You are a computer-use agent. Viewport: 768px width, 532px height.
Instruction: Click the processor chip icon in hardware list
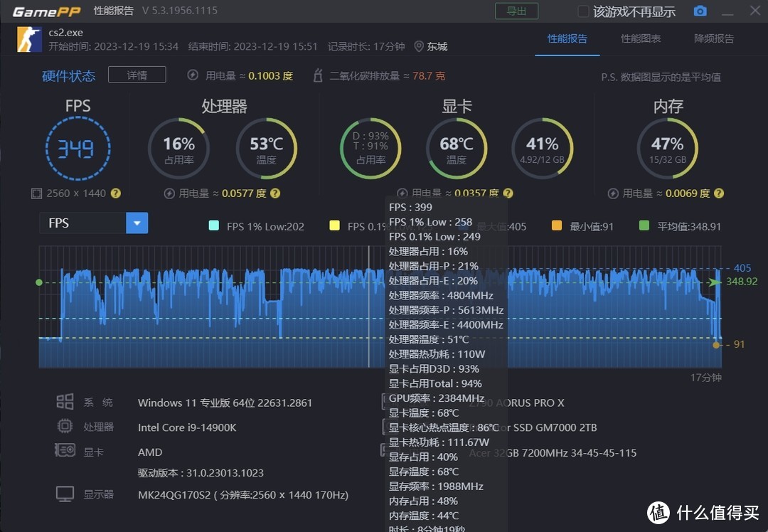65,426
